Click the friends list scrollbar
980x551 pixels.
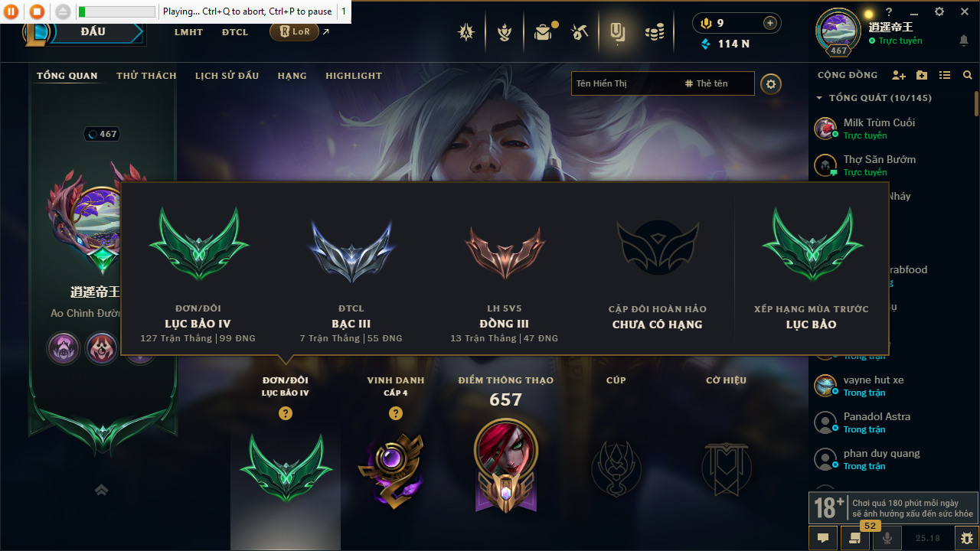[976, 103]
